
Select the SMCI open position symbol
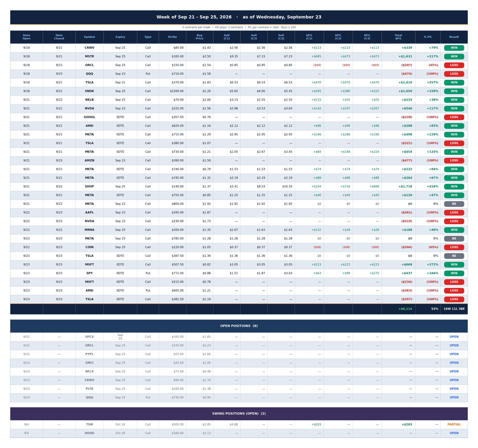click(89, 363)
